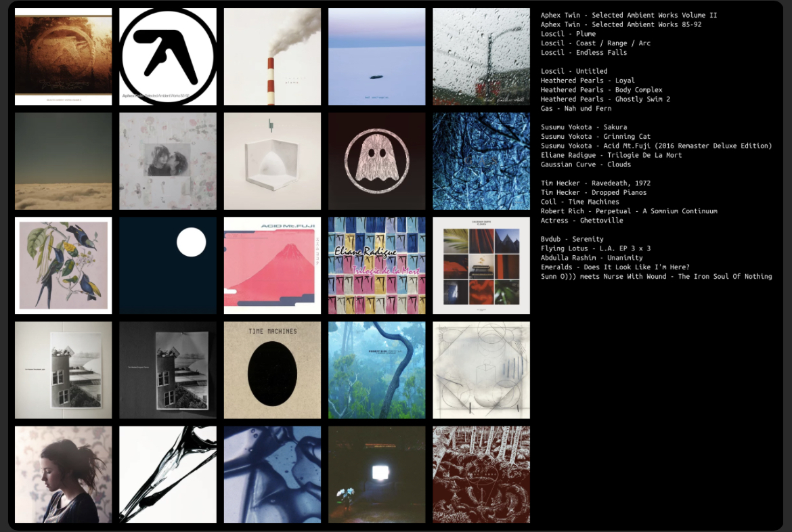Select the Dropped Pianos dark gray cover
The width and height of the screenshot is (792, 532).
click(x=168, y=370)
